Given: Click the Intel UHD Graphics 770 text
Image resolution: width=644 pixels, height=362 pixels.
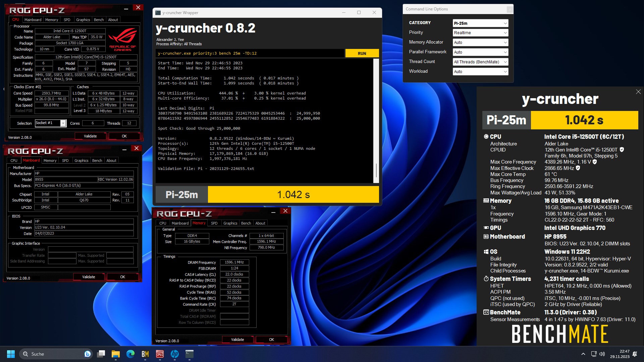Looking at the screenshot, I should (575, 228).
